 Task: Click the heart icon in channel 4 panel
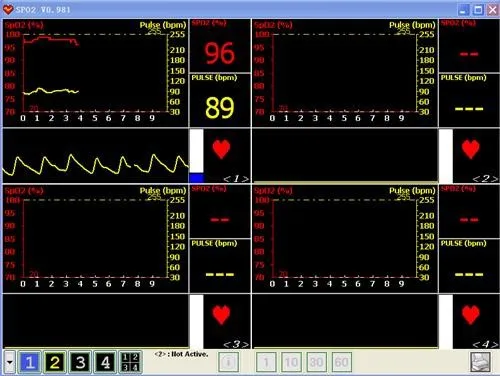click(471, 315)
